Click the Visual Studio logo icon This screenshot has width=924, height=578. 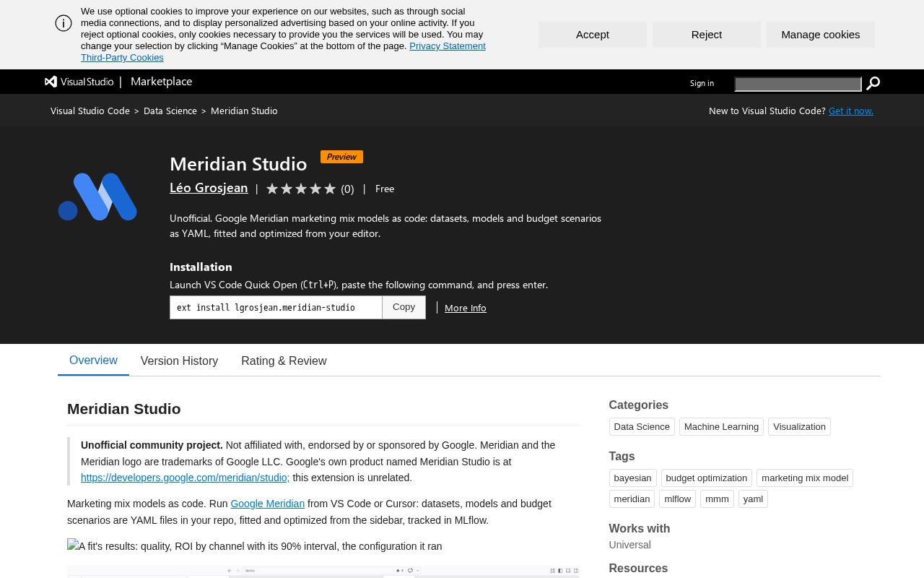[x=51, y=82]
